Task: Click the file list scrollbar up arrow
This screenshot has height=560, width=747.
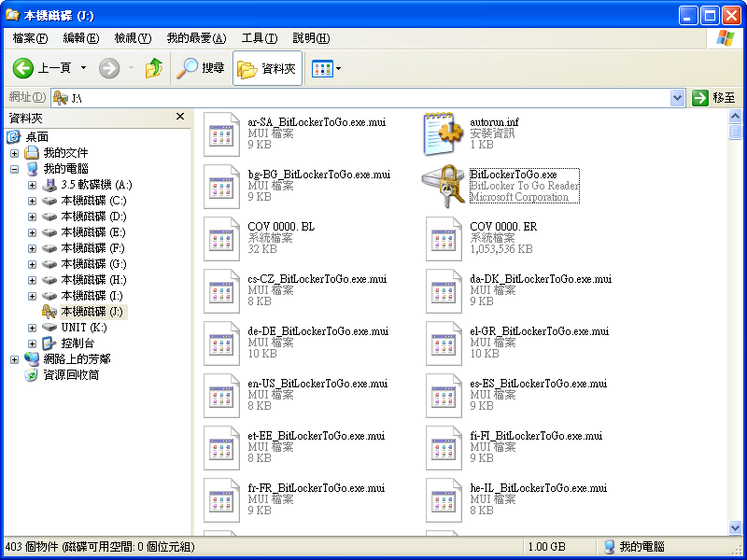Action: click(x=735, y=116)
